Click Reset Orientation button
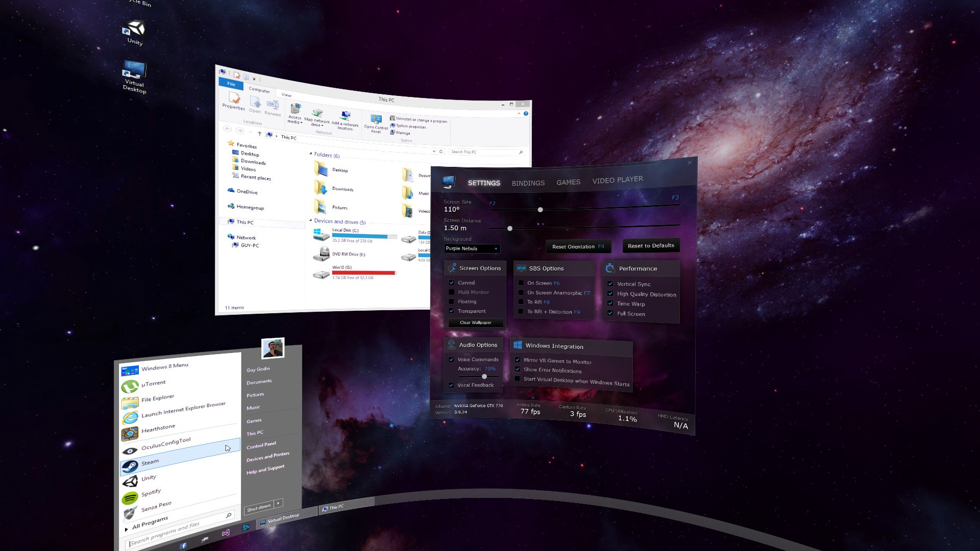Viewport: 980px width, 551px height. [577, 246]
